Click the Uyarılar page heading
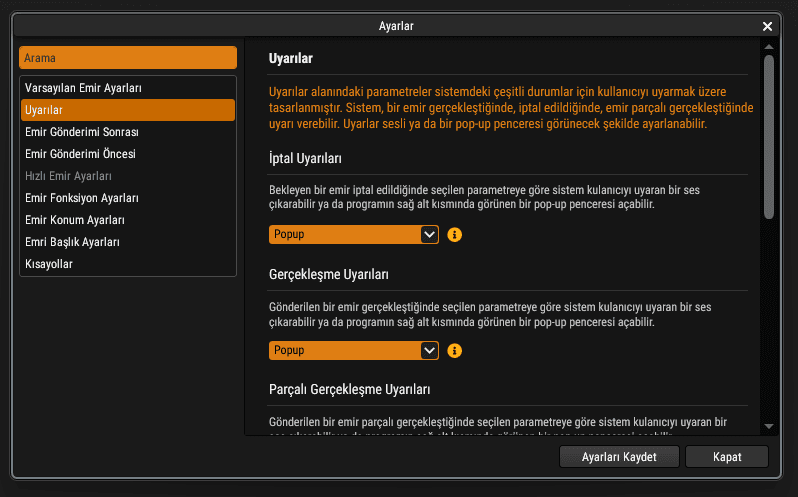Image resolution: width=798 pixels, height=497 pixels. (291, 58)
